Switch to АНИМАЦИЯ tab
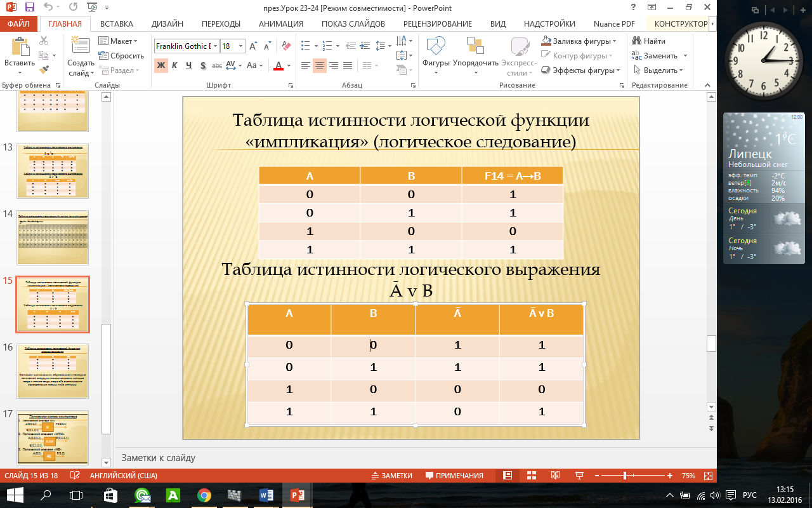The image size is (812, 508). pyautogui.click(x=281, y=24)
